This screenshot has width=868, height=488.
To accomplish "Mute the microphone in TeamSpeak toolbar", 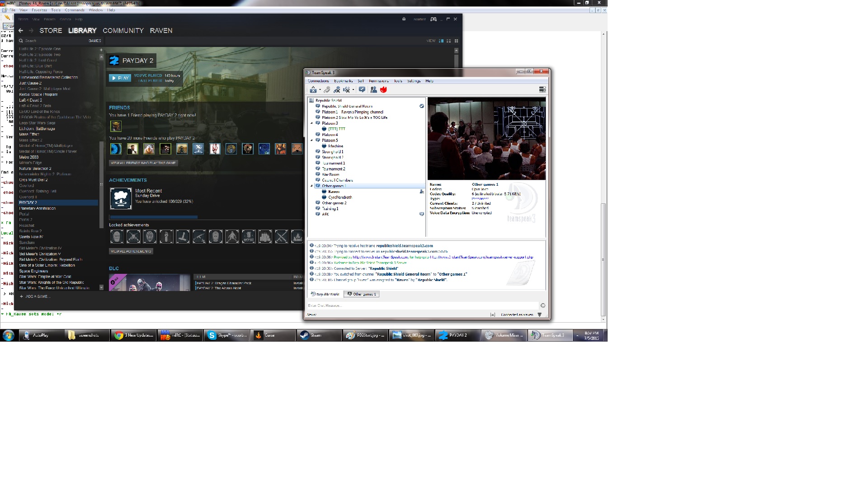I will pyautogui.click(x=337, y=90).
